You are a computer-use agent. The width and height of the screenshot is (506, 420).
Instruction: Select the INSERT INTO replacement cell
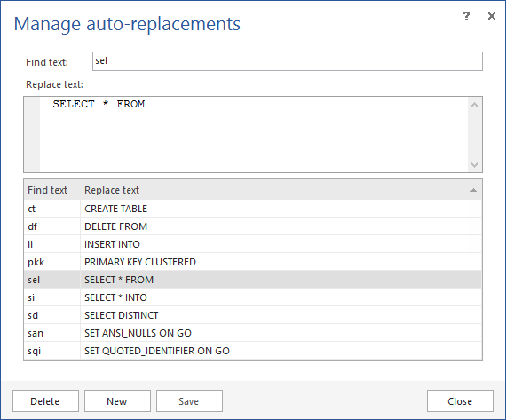pos(281,244)
